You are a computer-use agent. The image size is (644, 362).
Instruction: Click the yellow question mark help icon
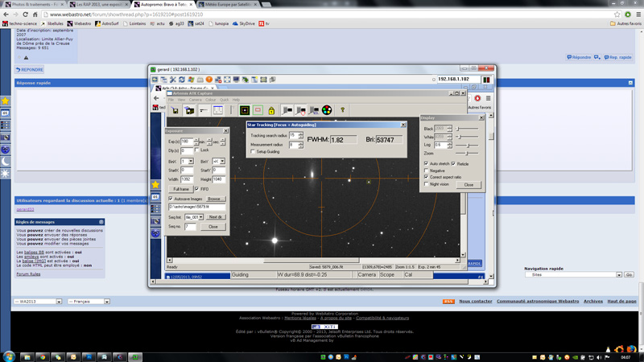(342, 110)
